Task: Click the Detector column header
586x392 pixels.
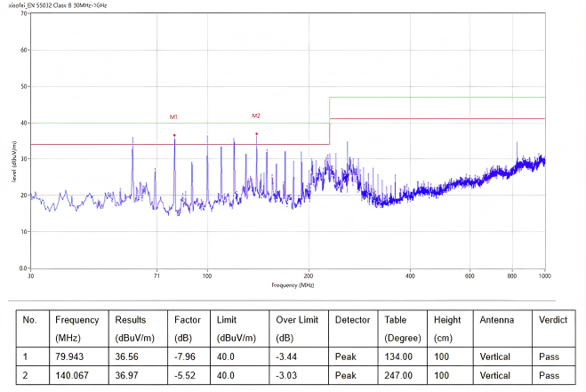Action: coord(353,329)
